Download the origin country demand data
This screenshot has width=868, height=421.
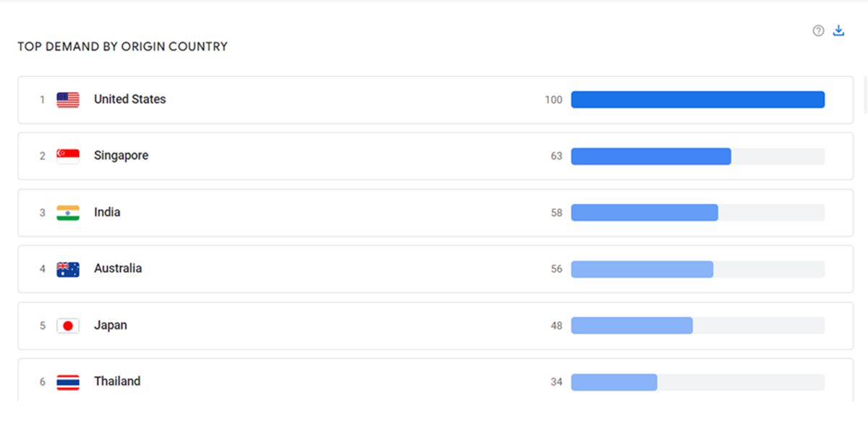click(x=839, y=30)
